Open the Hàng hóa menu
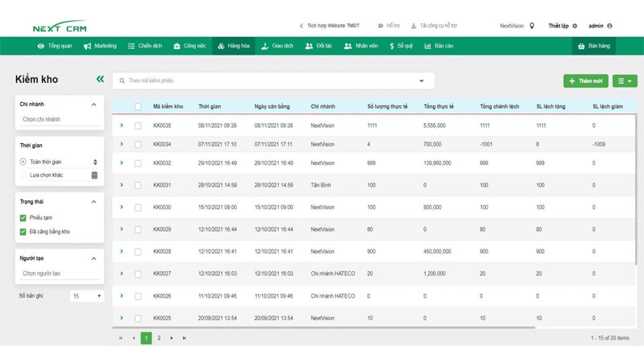The width and height of the screenshot is (644, 362). [x=233, y=46]
